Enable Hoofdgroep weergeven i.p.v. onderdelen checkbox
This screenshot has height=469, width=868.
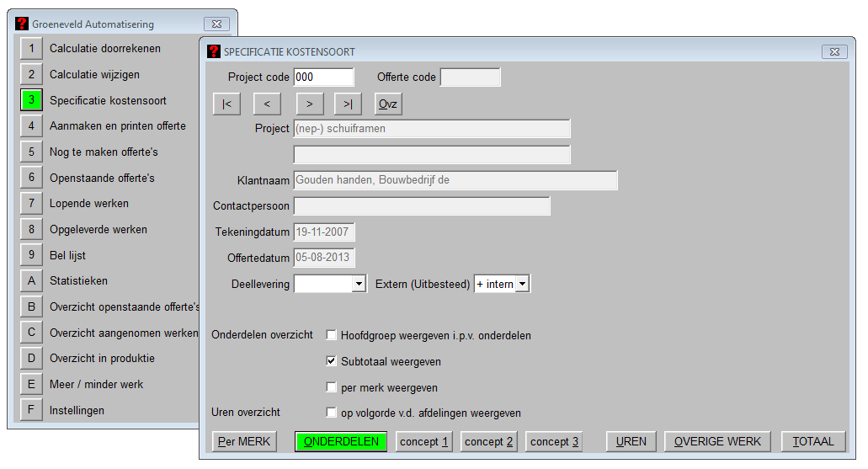point(332,335)
